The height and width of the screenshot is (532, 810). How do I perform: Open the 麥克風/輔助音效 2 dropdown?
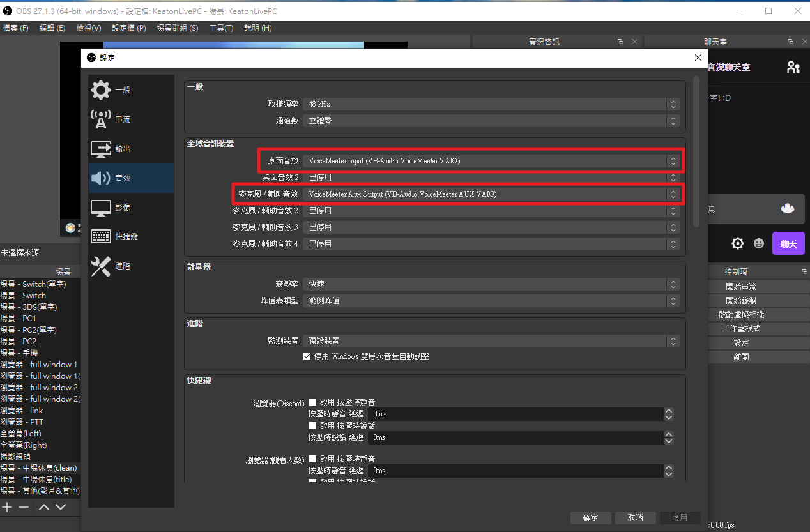tap(491, 210)
